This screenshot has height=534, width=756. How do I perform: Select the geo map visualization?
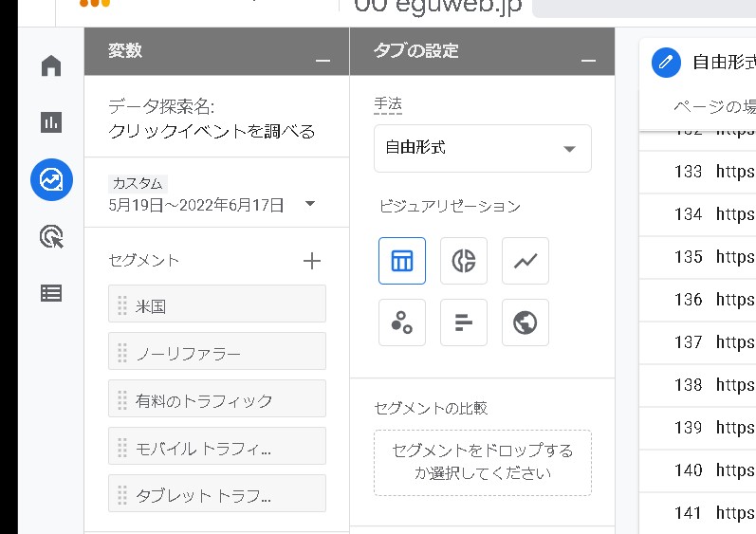coord(526,322)
